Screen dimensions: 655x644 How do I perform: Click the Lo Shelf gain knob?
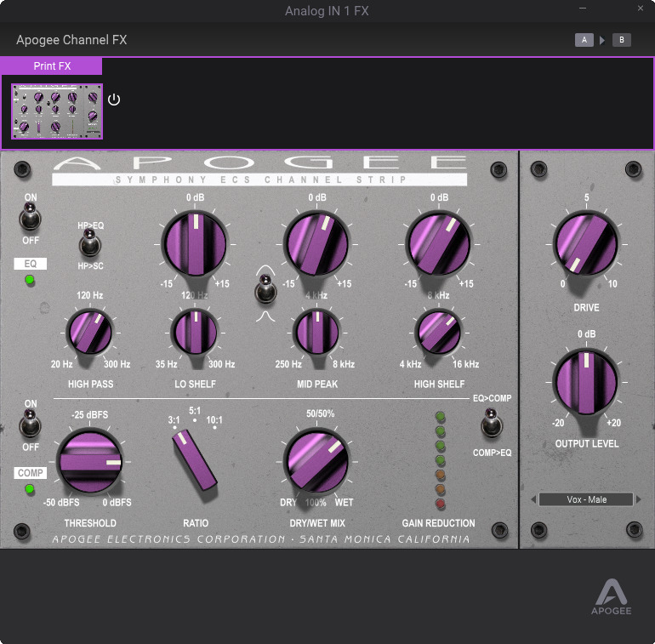196,244
